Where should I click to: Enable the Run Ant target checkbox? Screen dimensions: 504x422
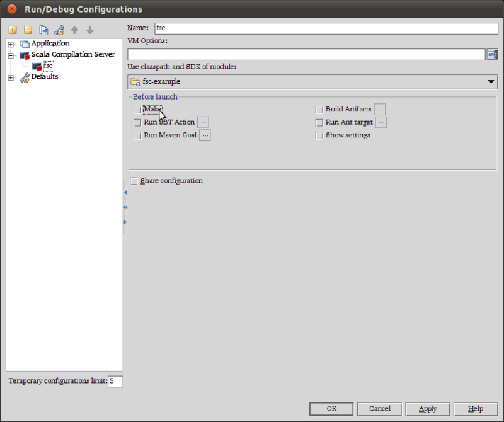(319, 122)
